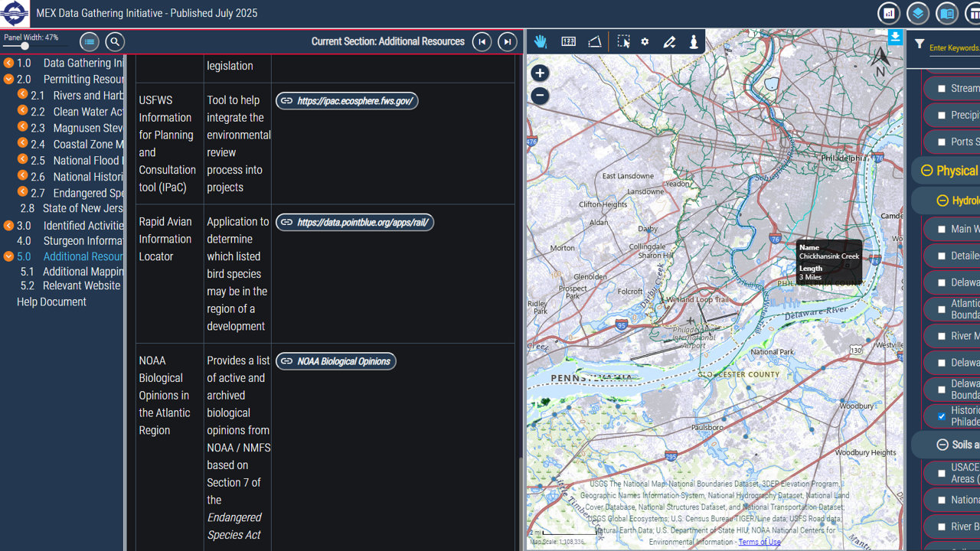
Task: Open the ipac.ecosphere.fws.gov link
Action: 347,101
